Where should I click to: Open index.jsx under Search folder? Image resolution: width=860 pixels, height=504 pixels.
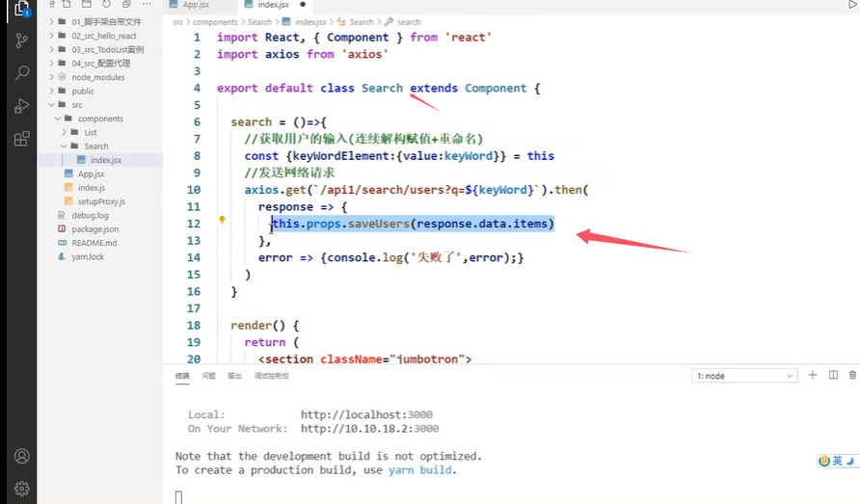pos(101,160)
